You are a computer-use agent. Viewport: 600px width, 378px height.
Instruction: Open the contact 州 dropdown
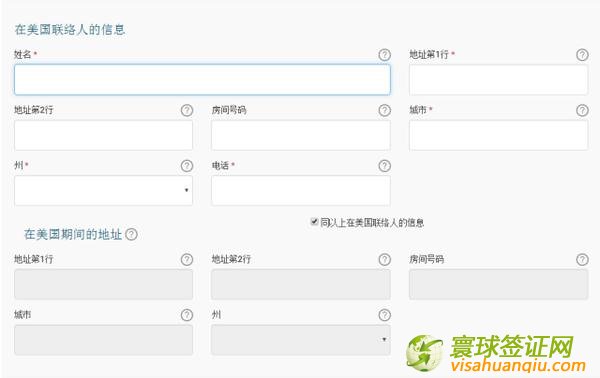(x=103, y=191)
